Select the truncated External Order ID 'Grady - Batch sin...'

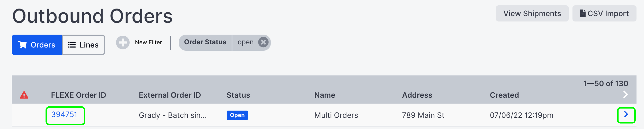(173, 115)
